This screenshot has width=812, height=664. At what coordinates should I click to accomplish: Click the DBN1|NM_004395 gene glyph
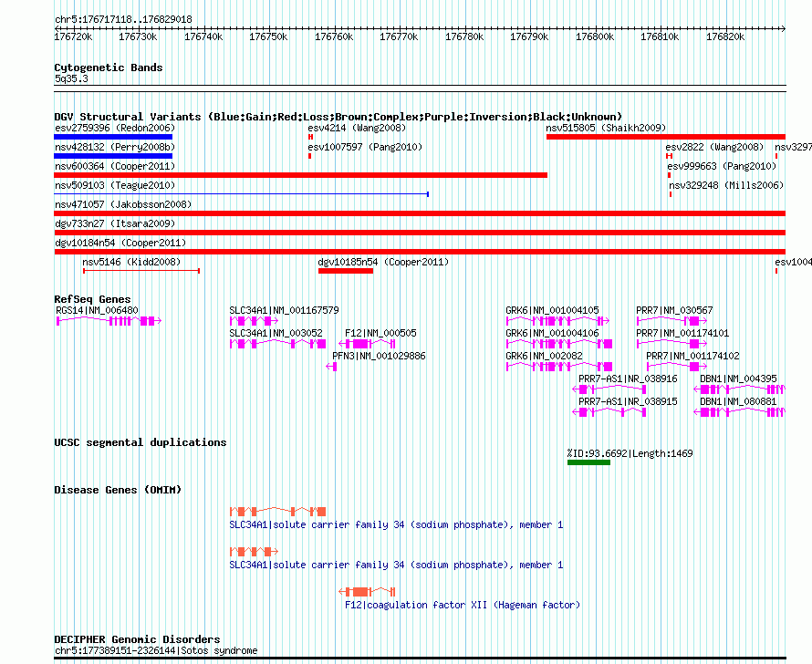(x=740, y=389)
